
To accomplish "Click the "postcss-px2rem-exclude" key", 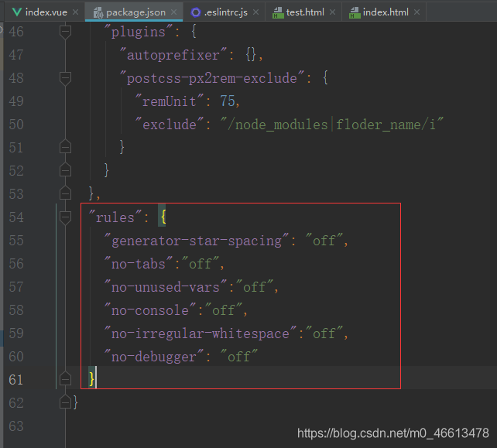I will pyautogui.click(x=212, y=78).
